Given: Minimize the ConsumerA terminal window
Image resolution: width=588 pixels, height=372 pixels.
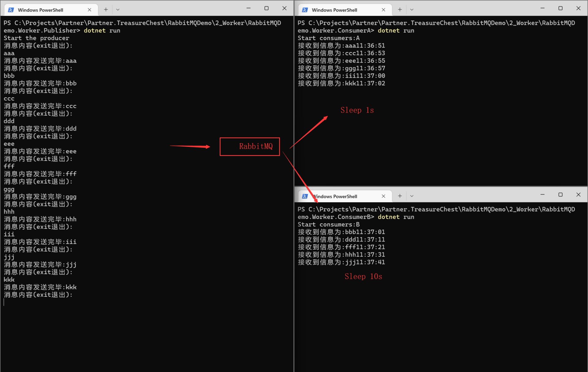Looking at the screenshot, I should (x=542, y=8).
